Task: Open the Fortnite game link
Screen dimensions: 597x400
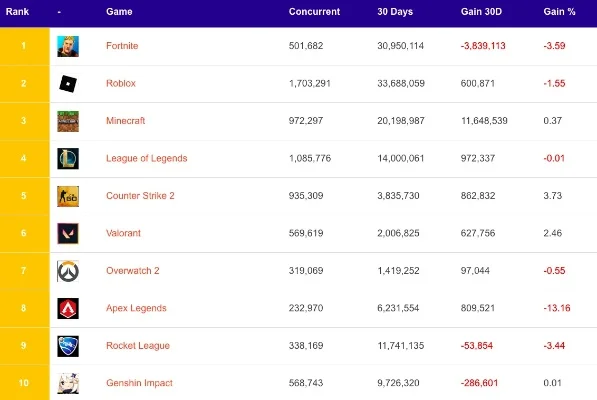Action: [x=122, y=46]
